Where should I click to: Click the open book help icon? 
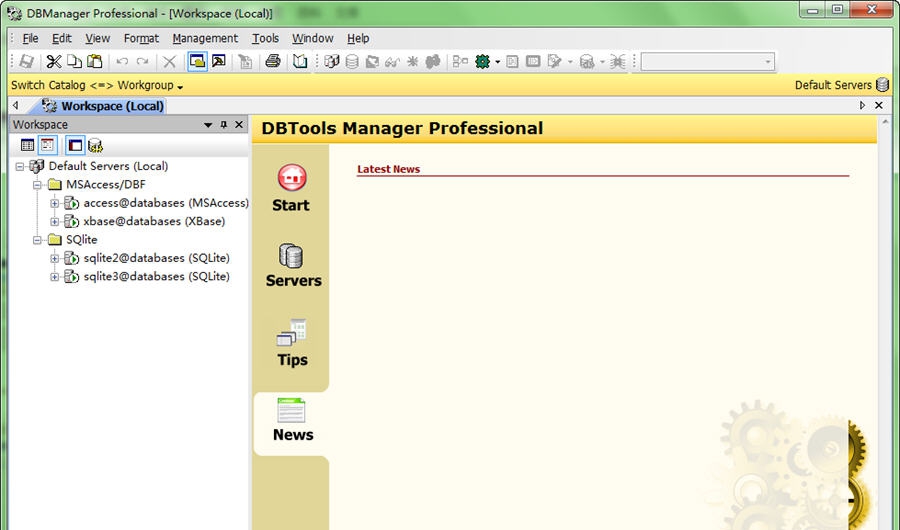tap(300, 62)
